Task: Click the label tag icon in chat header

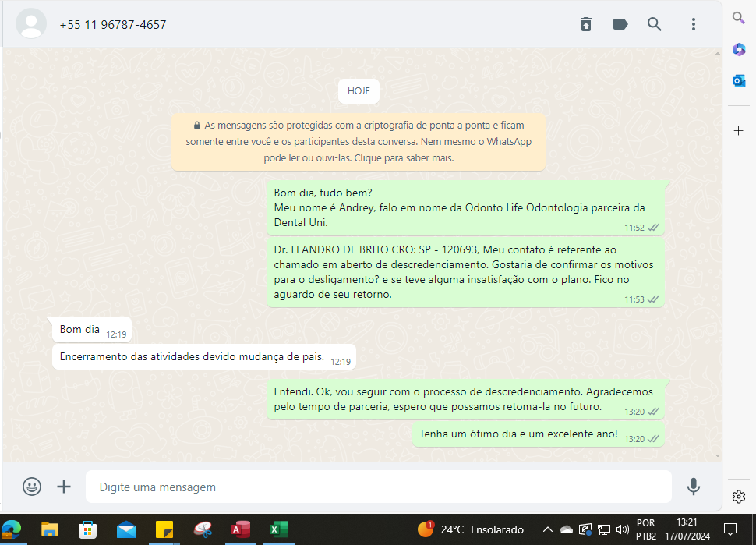Action: click(620, 24)
